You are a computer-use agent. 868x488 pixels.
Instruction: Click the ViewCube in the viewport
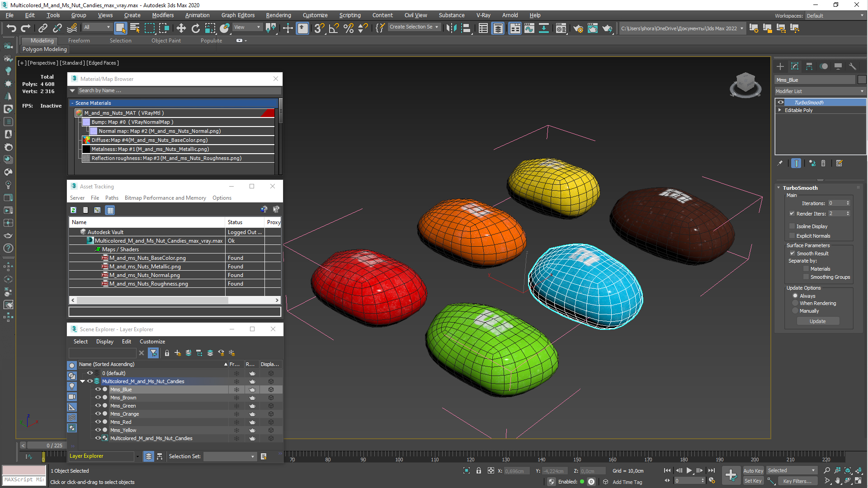[745, 84]
